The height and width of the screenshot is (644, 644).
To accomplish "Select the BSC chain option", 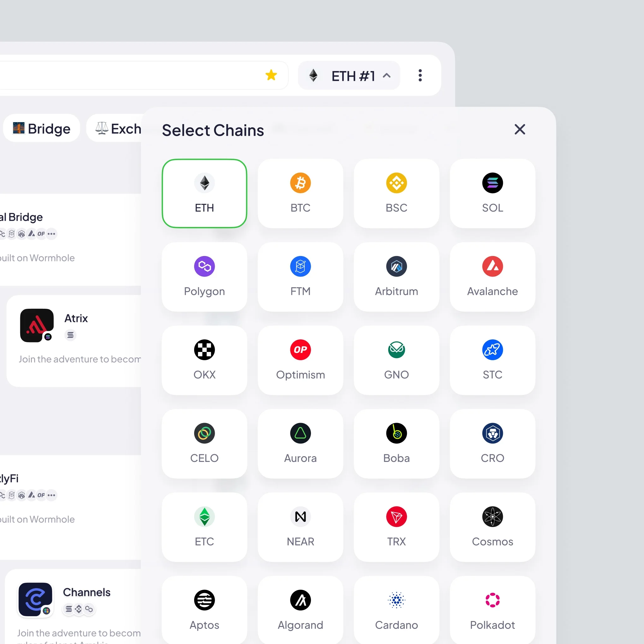I will (x=396, y=192).
